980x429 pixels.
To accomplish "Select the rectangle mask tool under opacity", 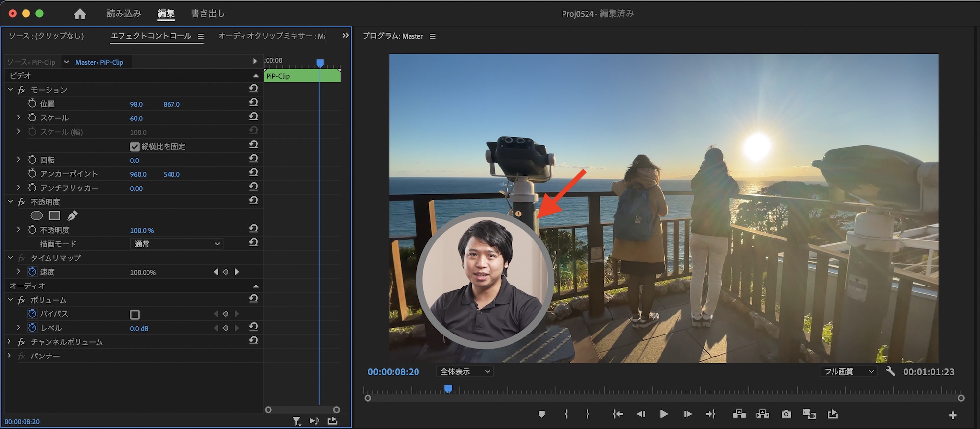I will click(55, 215).
